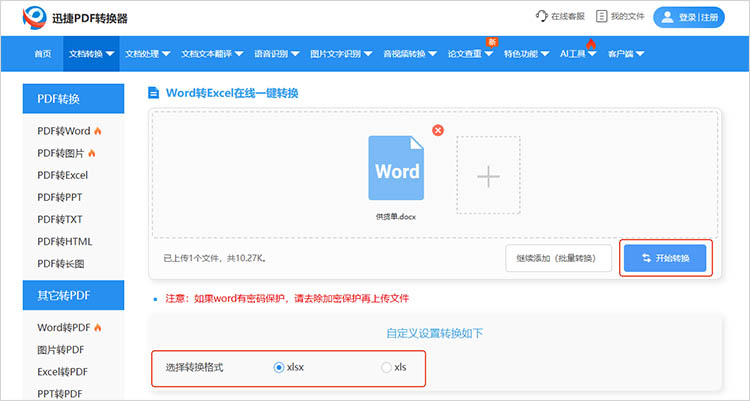Open PDF转HTML in sidebar
The width and height of the screenshot is (750, 401).
(65, 242)
